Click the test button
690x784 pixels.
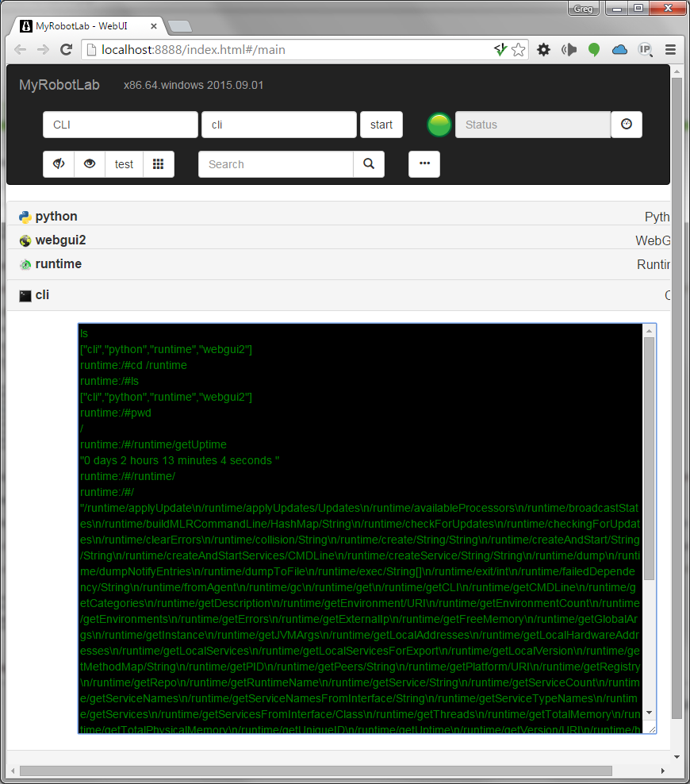[124, 164]
